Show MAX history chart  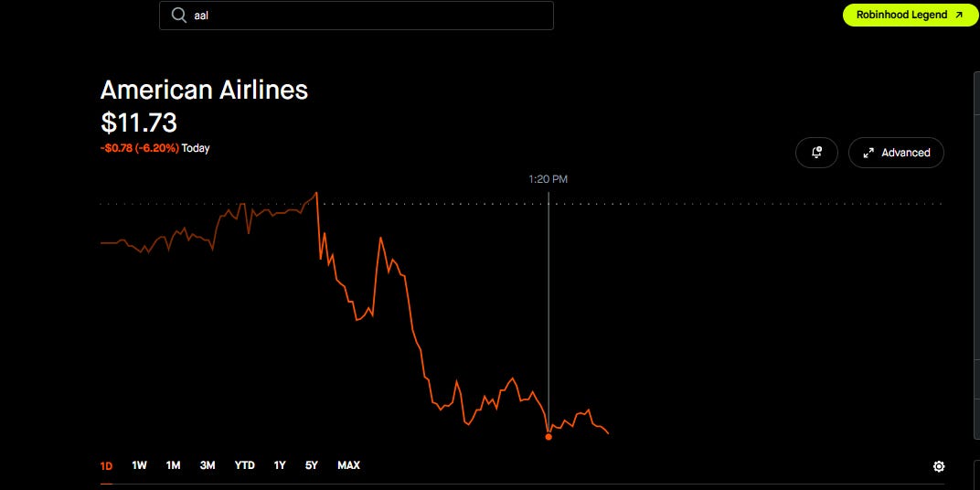pos(348,465)
